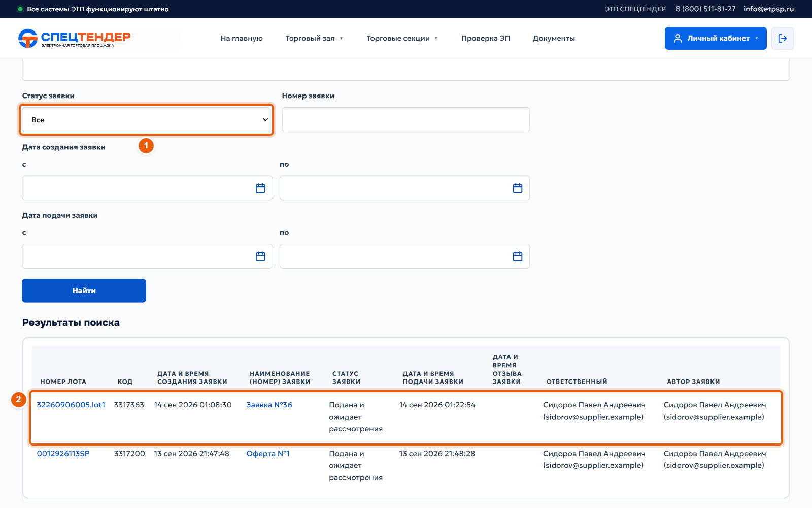The height and width of the screenshot is (508, 812).
Task: Click submission time 13 сен 2026 21:48:28
Action: click(437, 454)
